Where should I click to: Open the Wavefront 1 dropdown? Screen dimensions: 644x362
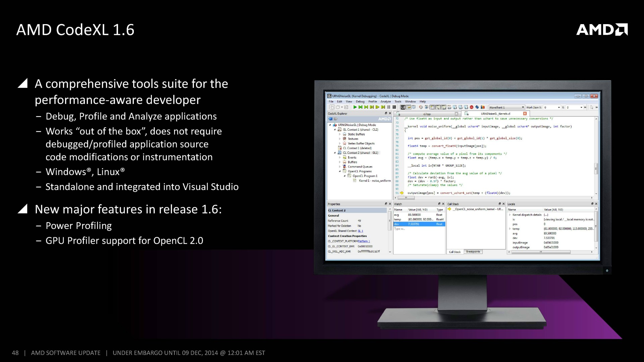coord(523,108)
